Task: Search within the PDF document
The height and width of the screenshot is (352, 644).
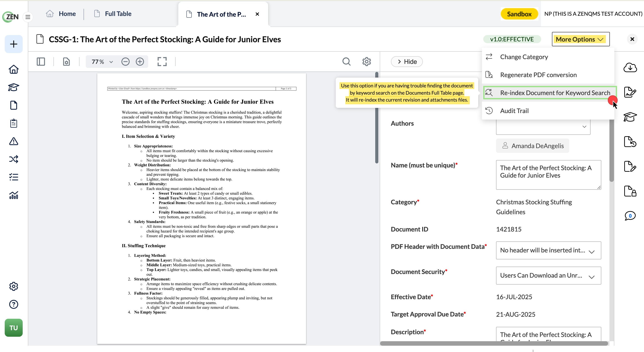Action: [346, 62]
